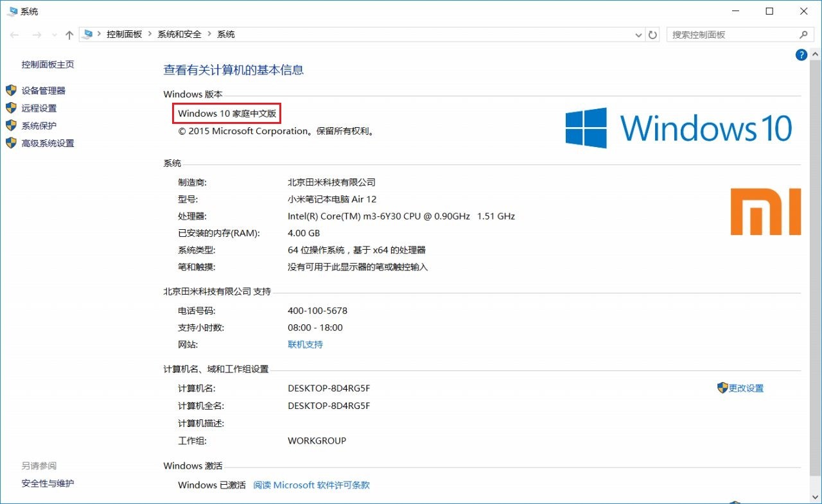The width and height of the screenshot is (822, 504).
Task: Click the expander chevron before 控制面板 breadcrumb
Action: (99, 35)
